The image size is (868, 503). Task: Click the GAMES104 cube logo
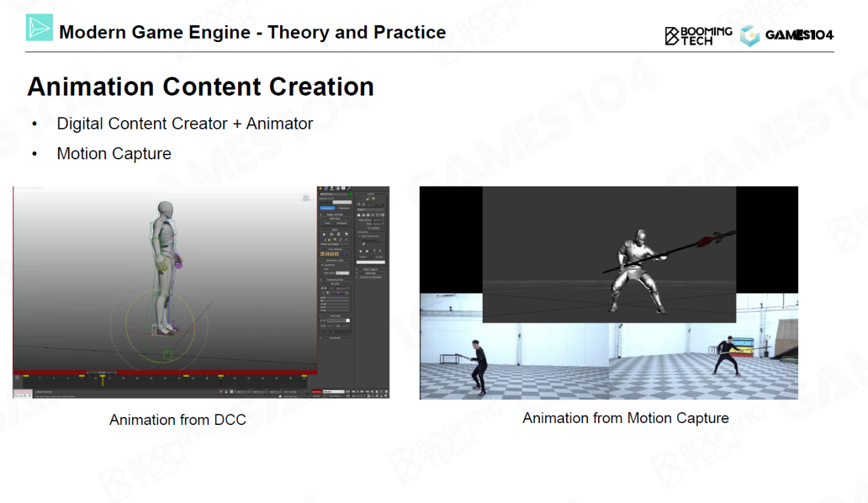pos(749,35)
